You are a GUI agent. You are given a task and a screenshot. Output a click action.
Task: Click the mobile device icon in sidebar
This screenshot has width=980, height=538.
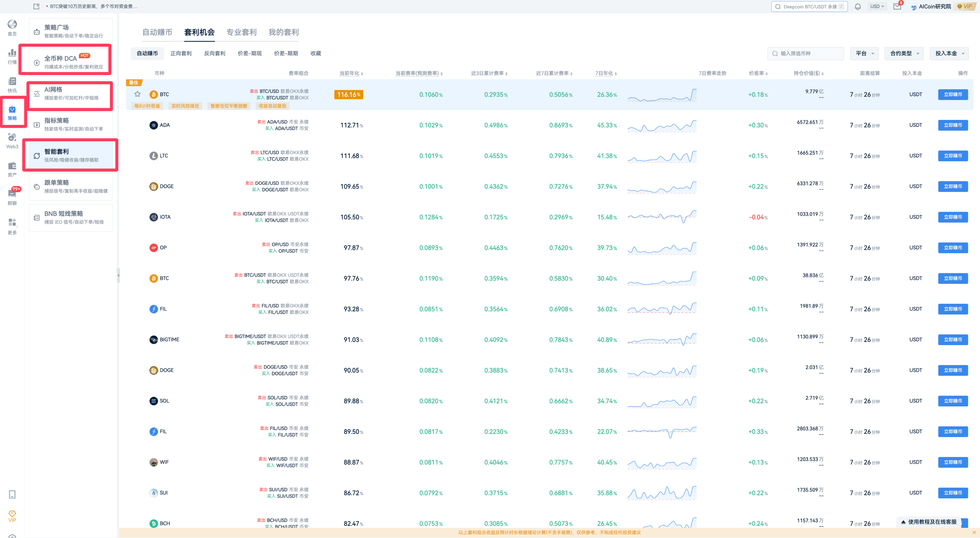click(12, 494)
